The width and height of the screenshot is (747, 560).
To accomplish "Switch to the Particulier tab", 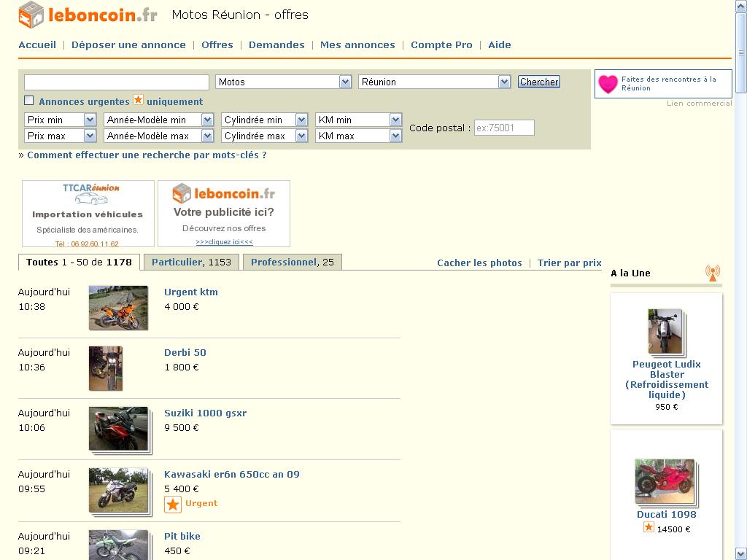I will point(191,262).
